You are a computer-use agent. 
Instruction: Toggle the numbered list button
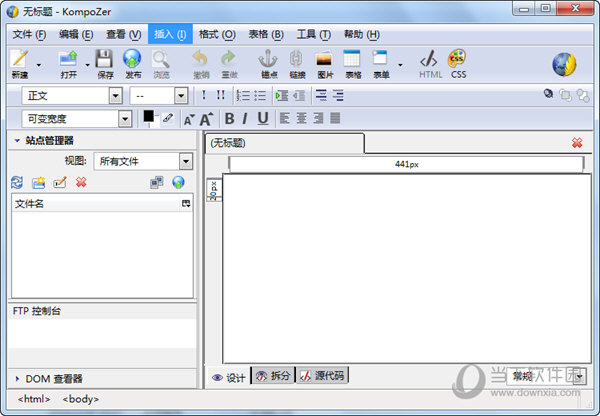[243, 95]
